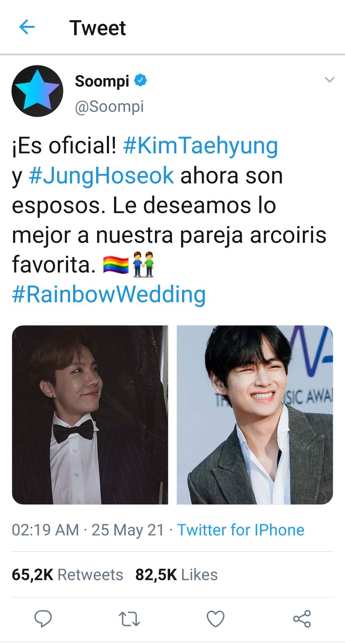Click the Soompi display name
Image resolution: width=345 pixels, height=644 pixels.
(102, 81)
